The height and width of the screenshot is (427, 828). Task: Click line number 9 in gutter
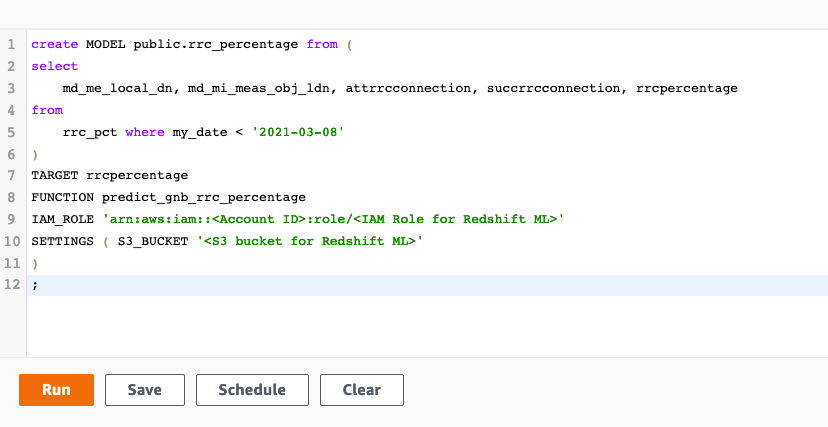click(10, 219)
